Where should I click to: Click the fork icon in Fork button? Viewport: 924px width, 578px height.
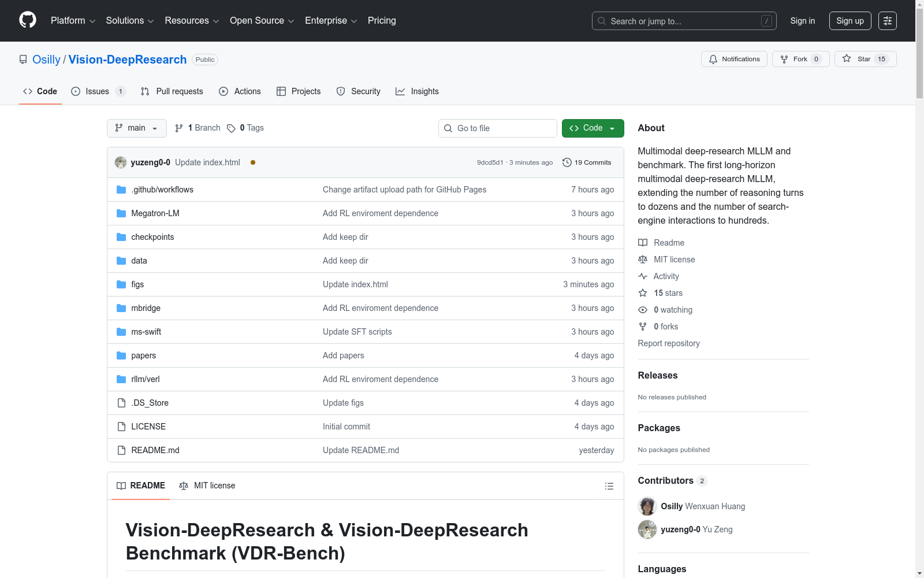click(784, 59)
